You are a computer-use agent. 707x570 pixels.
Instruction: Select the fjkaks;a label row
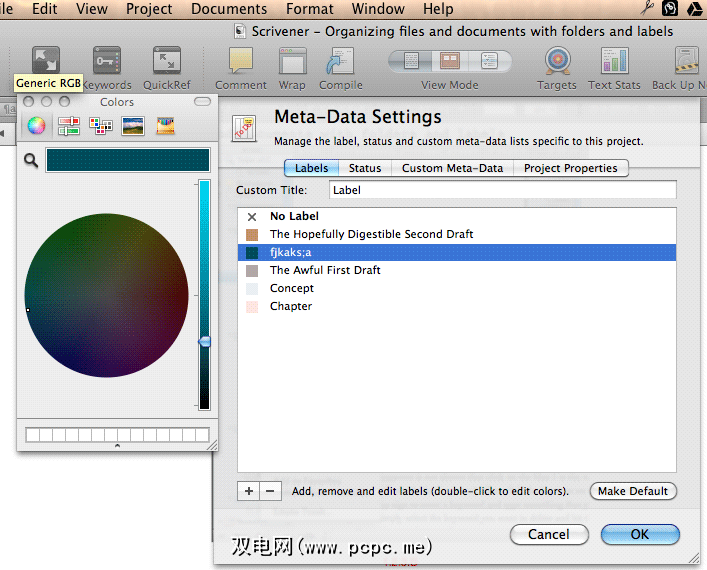[457, 253]
